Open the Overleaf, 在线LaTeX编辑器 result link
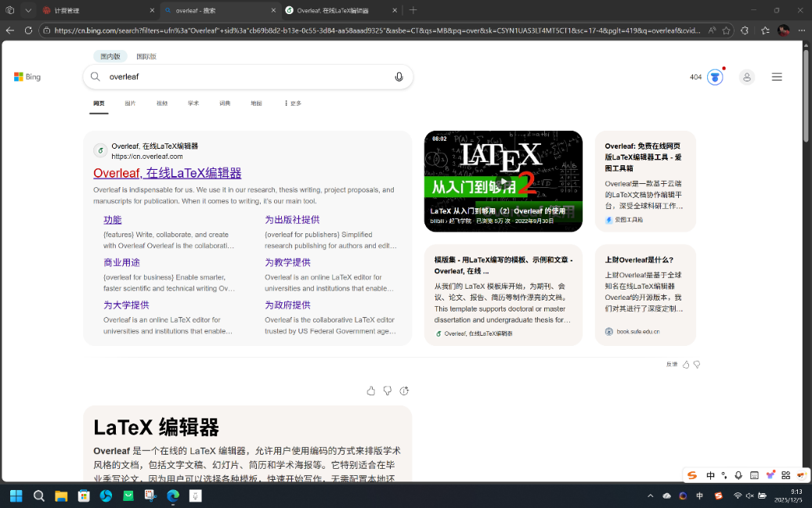Screen dimensions: 812x508 point(167,173)
